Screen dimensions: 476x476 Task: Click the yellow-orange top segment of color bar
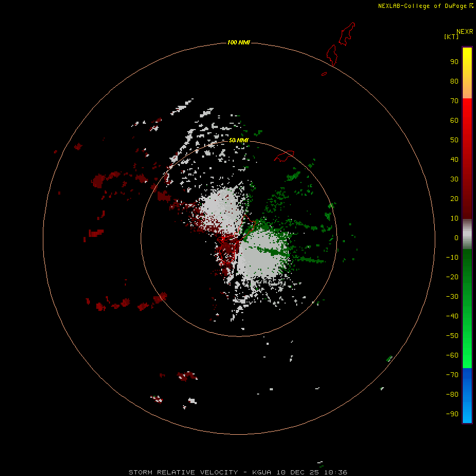[467, 73]
